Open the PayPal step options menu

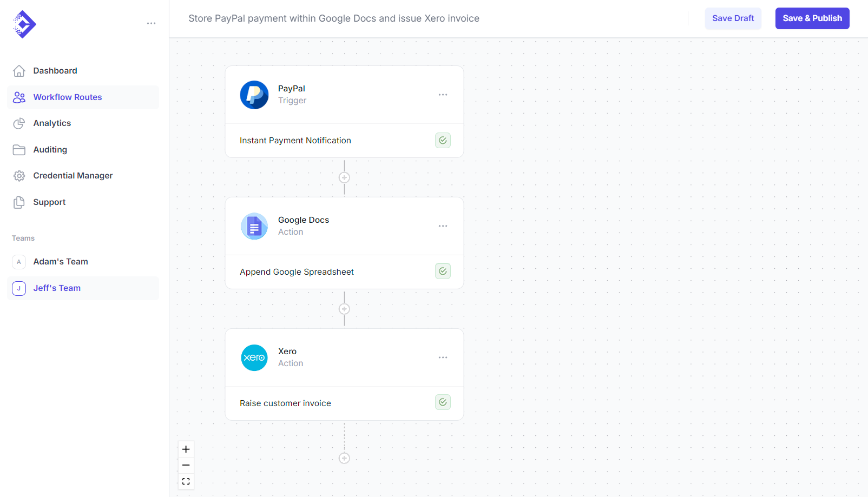pyautogui.click(x=443, y=95)
